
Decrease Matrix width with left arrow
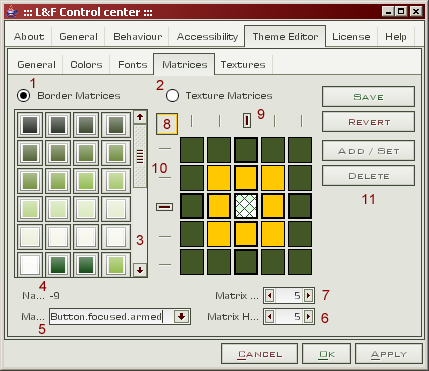[270, 295]
